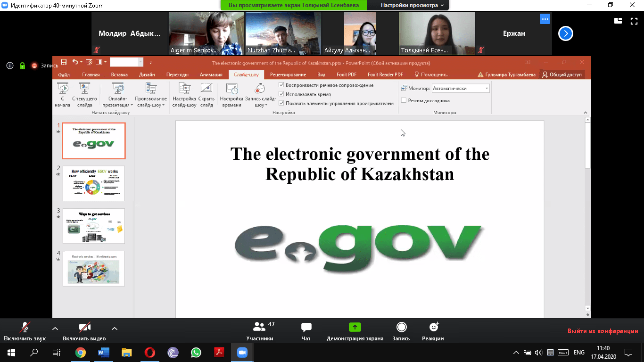Expand undo history dropdown arrow
This screenshot has height=362, width=644.
(x=81, y=62)
